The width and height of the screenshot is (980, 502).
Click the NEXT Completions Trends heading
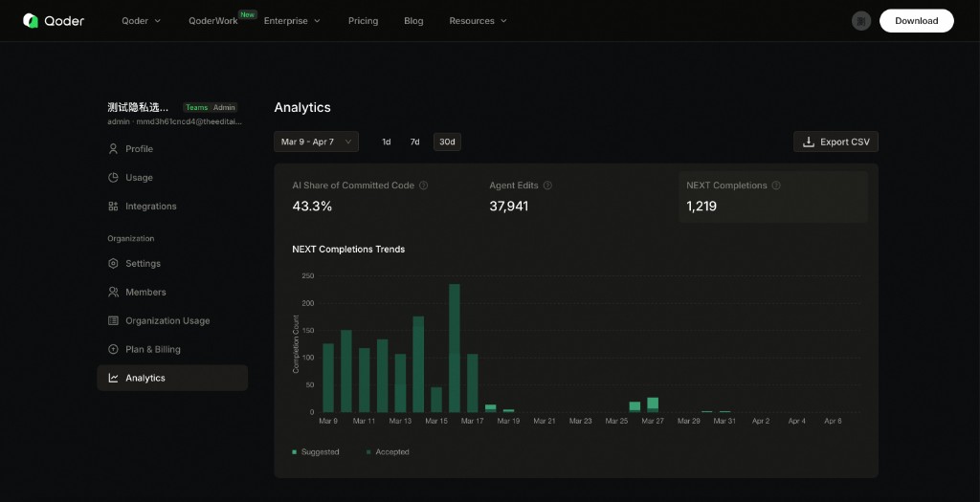click(x=348, y=250)
